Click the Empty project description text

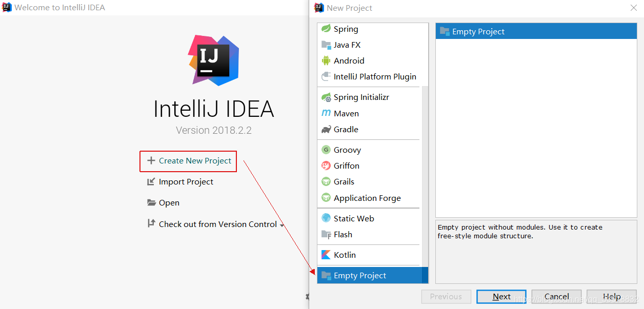tap(520, 232)
